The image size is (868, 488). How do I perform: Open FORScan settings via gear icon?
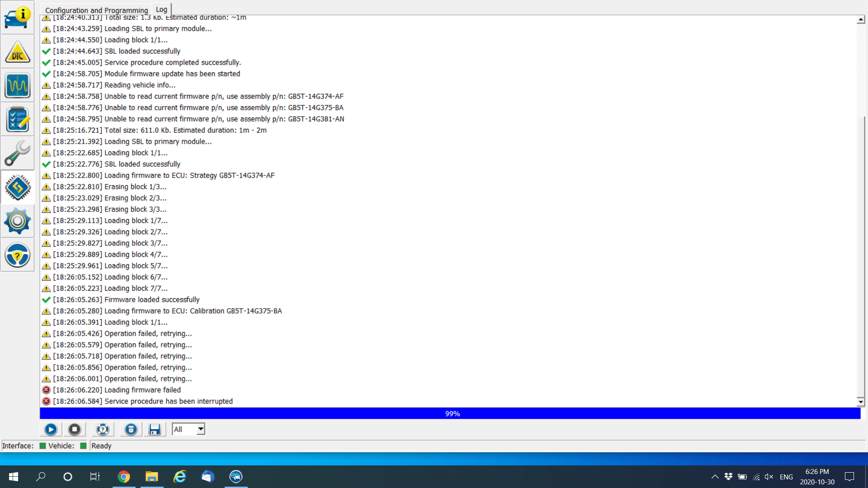[x=17, y=221]
